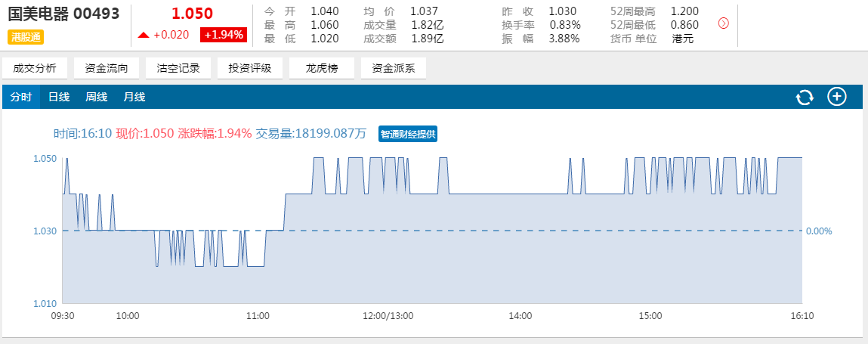This screenshot has width=868, height=344.
Task: Click the 最高 value 1.060
Action: tap(325, 25)
